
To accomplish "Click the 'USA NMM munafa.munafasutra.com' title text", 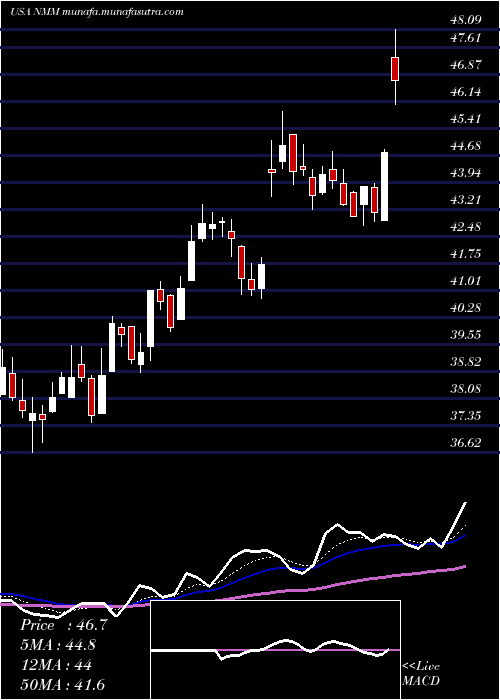I will [x=97, y=12].
